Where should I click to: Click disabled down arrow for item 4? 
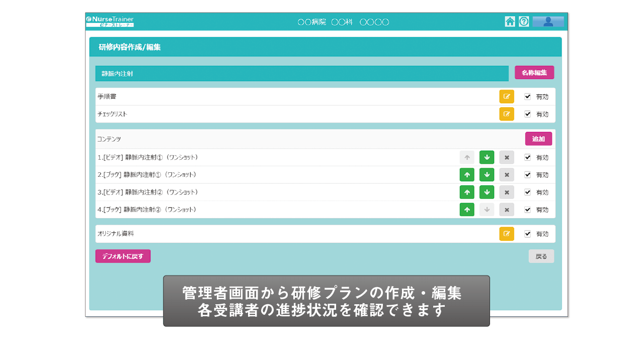(x=487, y=210)
